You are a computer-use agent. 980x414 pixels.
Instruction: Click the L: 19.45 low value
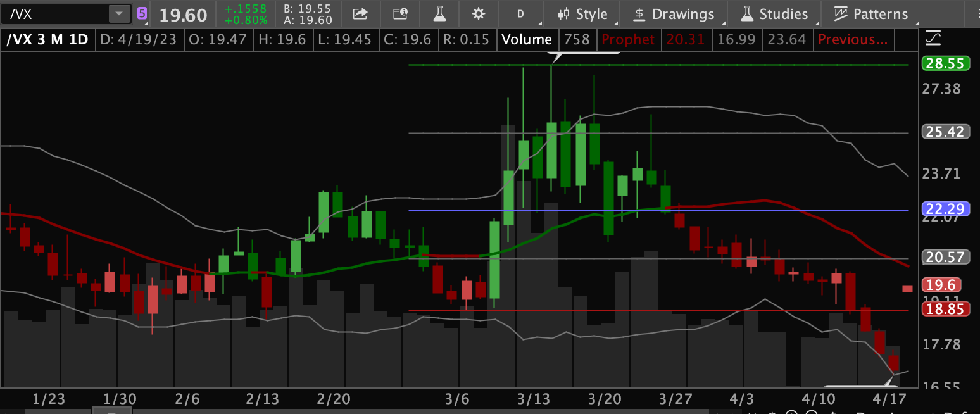click(345, 40)
